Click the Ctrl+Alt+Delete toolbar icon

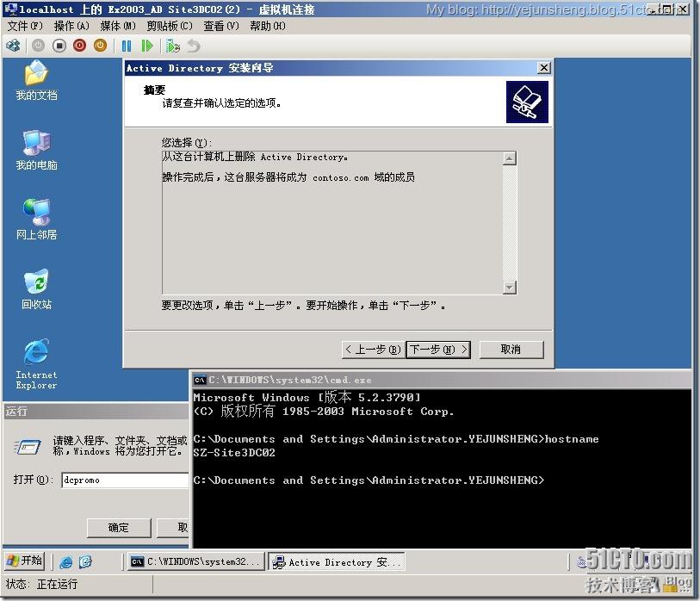coord(14,46)
